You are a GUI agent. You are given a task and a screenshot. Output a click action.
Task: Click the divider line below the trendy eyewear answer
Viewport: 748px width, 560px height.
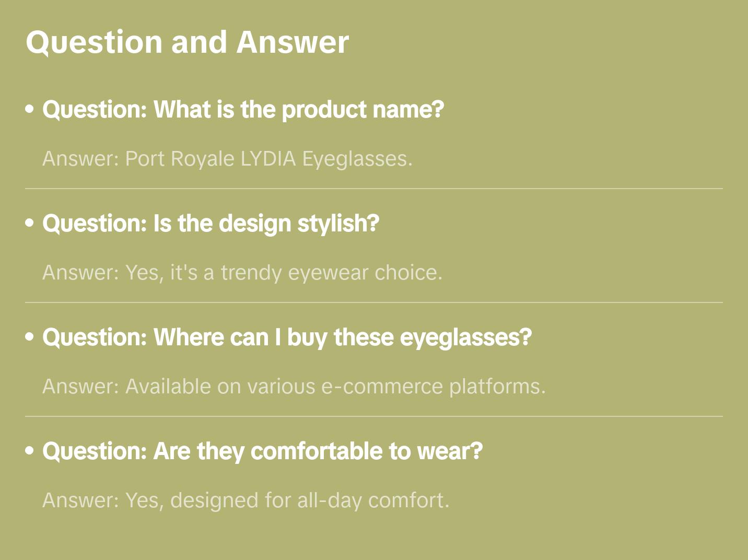coord(373,302)
